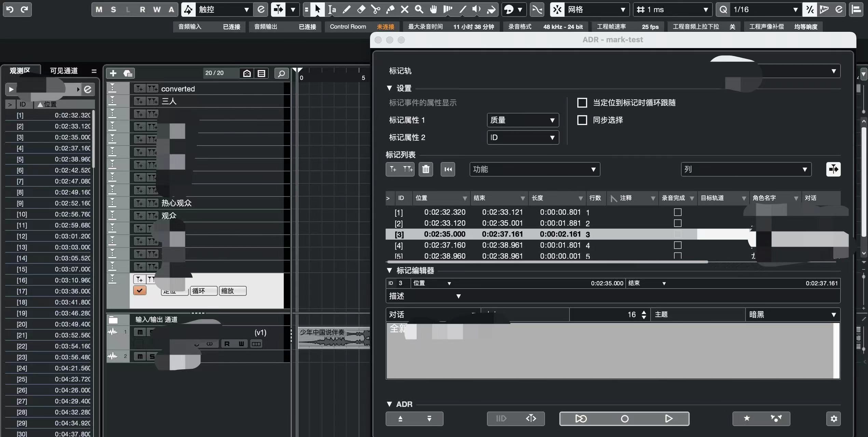Open ADR settings gear icon
The image size is (868, 437).
[x=833, y=419]
